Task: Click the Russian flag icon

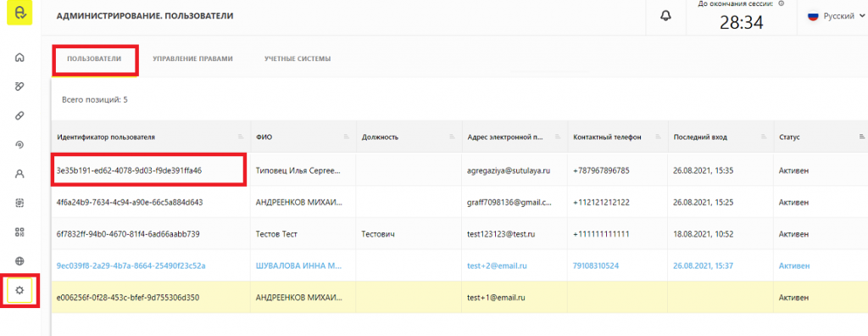Action: pyautogui.click(x=813, y=17)
